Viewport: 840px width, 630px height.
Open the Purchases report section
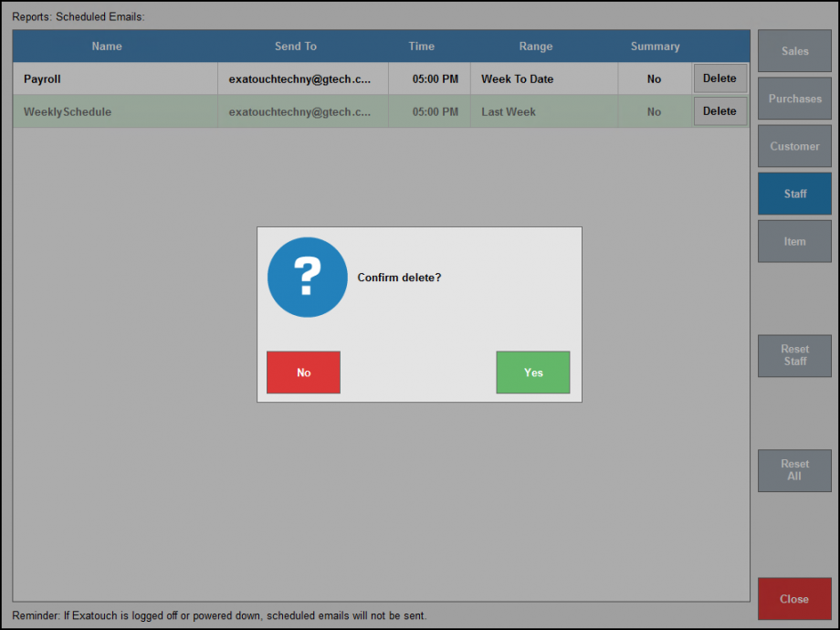pyautogui.click(x=793, y=99)
